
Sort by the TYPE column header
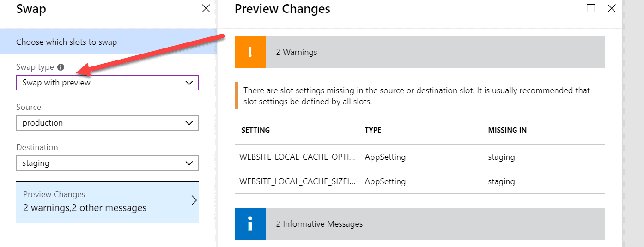click(x=373, y=130)
